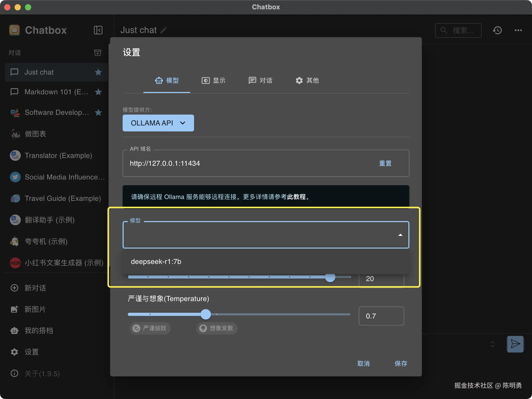
Task: Unstar the Markdown 101 conversation
Action: pyautogui.click(x=98, y=92)
